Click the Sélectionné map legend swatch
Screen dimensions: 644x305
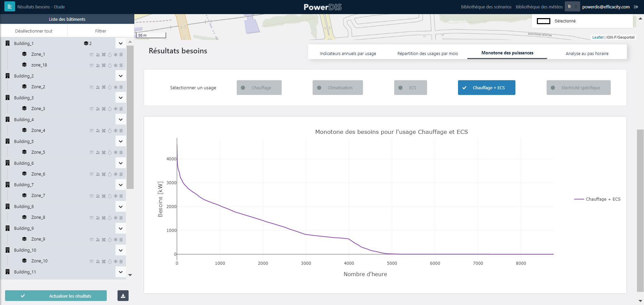[x=544, y=21]
